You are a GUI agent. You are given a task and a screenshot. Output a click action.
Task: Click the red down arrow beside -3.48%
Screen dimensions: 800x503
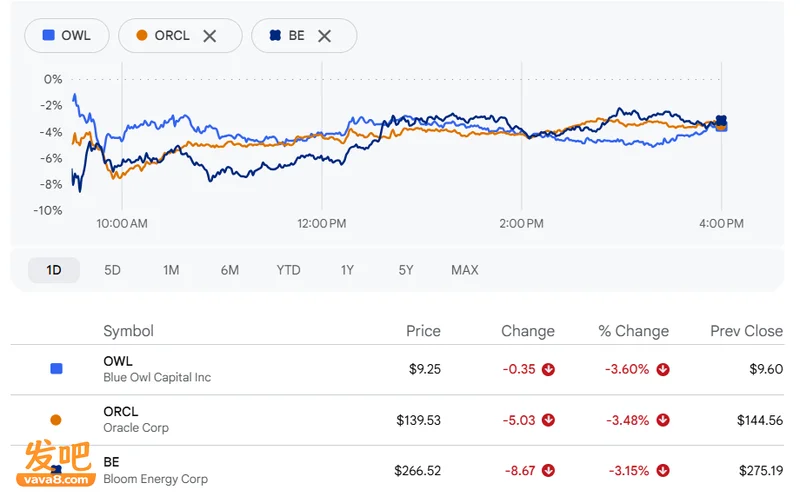[663, 420]
